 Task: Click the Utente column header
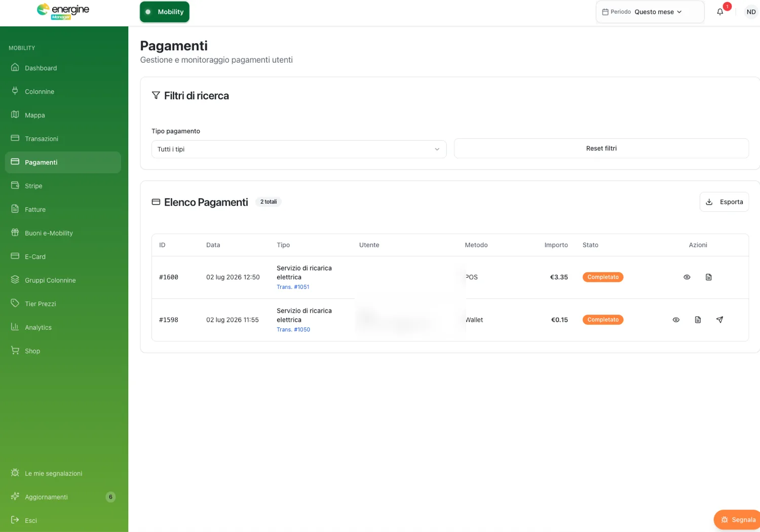click(x=369, y=245)
